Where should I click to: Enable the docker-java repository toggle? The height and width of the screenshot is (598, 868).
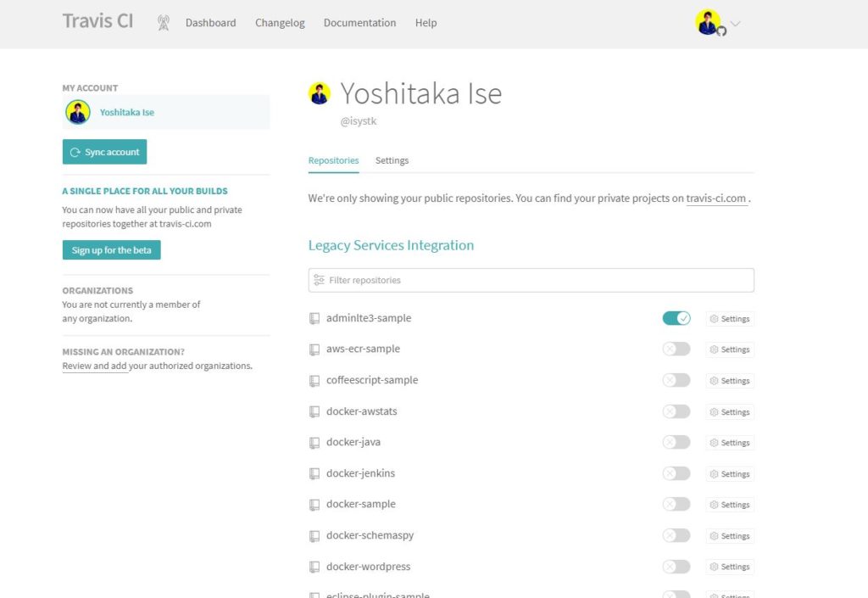click(676, 442)
